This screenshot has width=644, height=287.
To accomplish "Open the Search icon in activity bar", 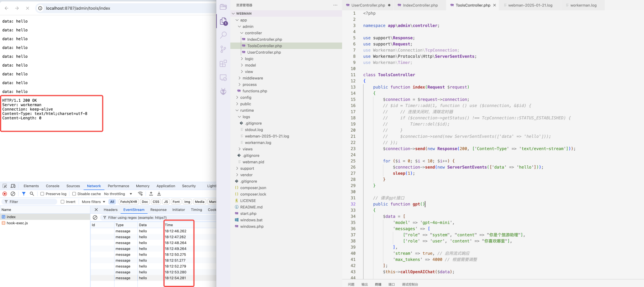I will pos(223,35).
